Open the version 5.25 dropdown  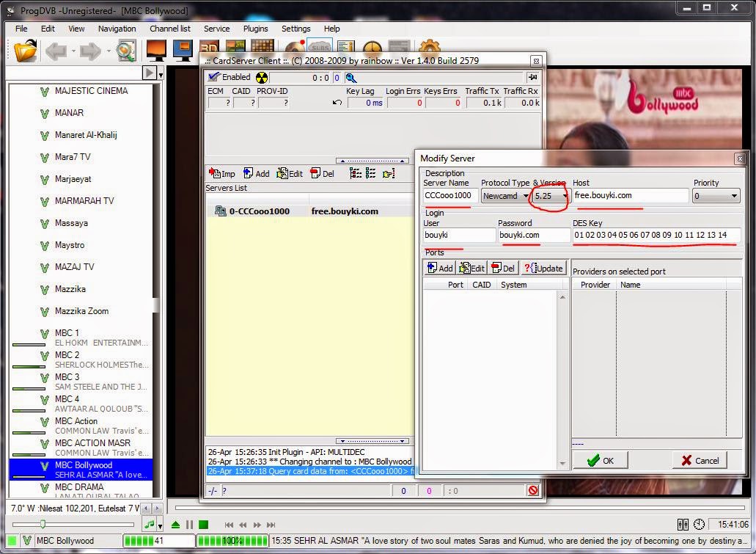pyautogui.click(x=565, y=196)
